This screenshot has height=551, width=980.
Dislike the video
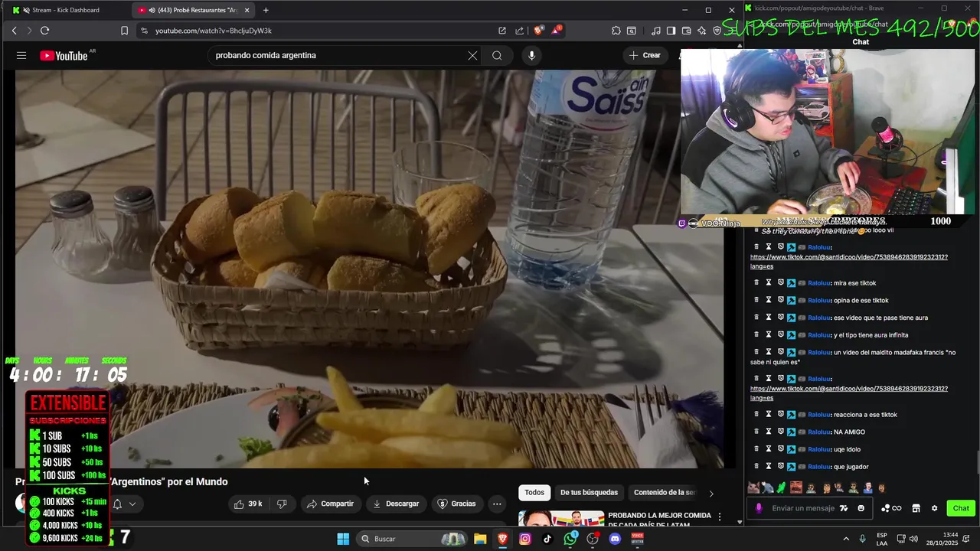pyautogui.click(x=281, y=504)
